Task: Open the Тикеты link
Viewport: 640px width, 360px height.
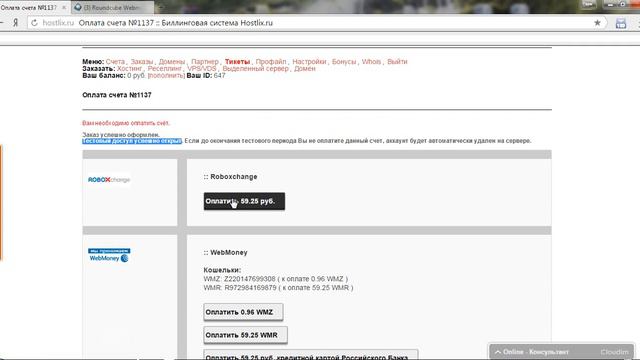Action: [x=237, y=62]
